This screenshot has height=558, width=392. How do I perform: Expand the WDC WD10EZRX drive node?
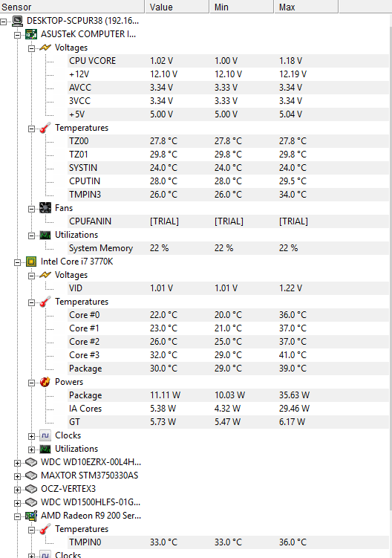pyautogui.click(x=17, y=464)
